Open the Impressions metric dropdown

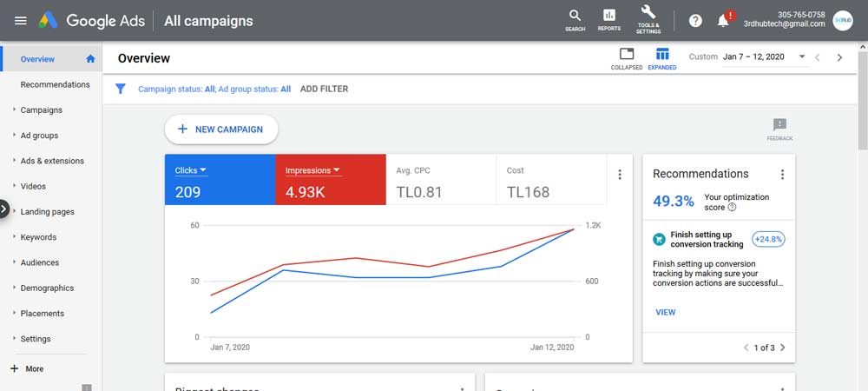tap(312, 170)
